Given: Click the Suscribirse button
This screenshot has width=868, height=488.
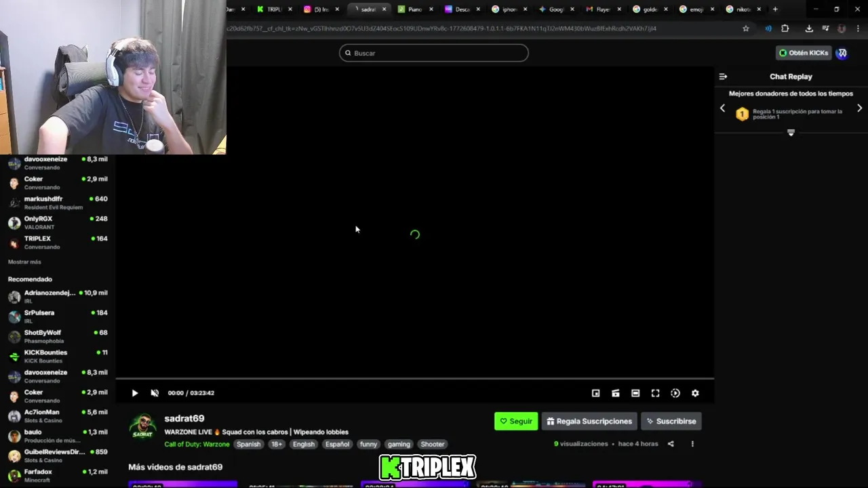Looking at the screenshot, I should 671,421.
